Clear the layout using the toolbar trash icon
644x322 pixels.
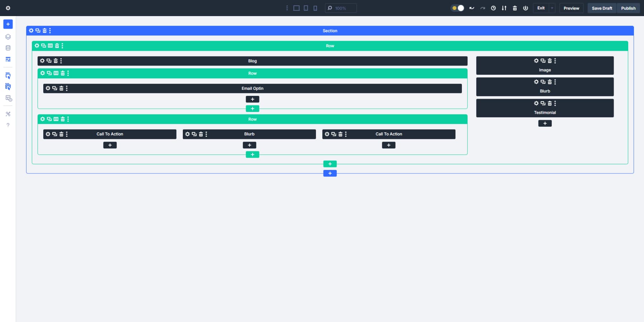pos(515,8)
